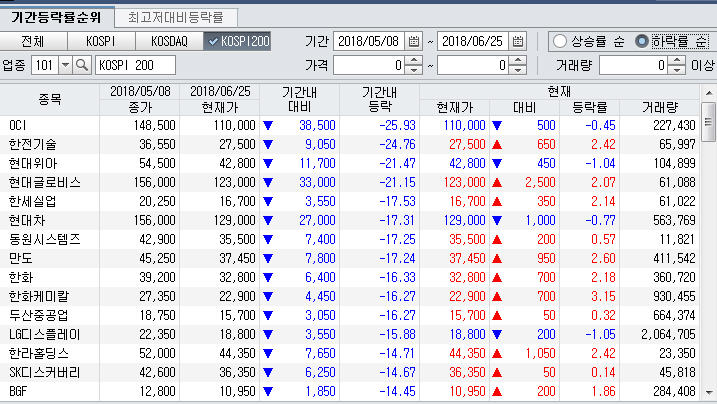Switch to the 최고저대비등락률 tab

pyautogui.click(x=176, y=17)
